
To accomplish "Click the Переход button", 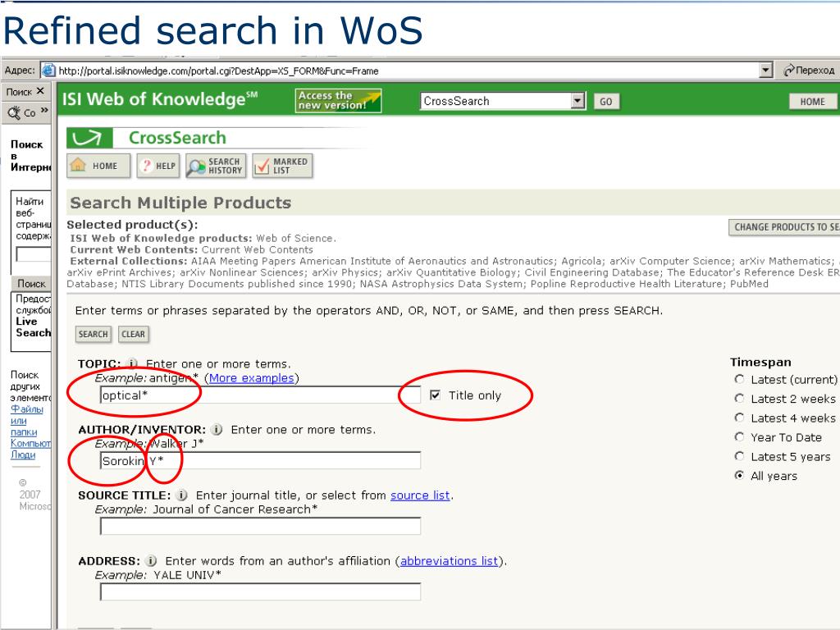I will coord(809,71).
